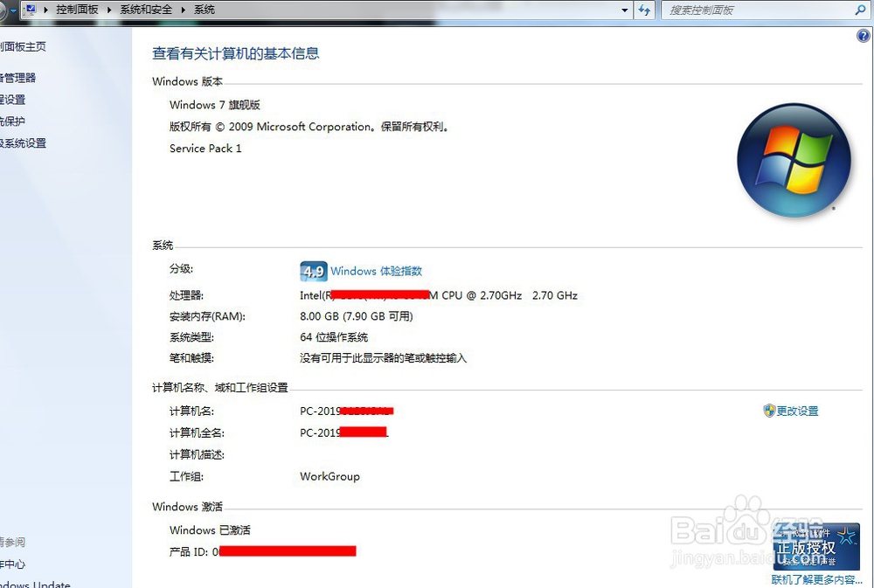The width and height of the screenshot is (874, 588).
Task: Click the help question mark icon
Action: (x=863, y=36)
